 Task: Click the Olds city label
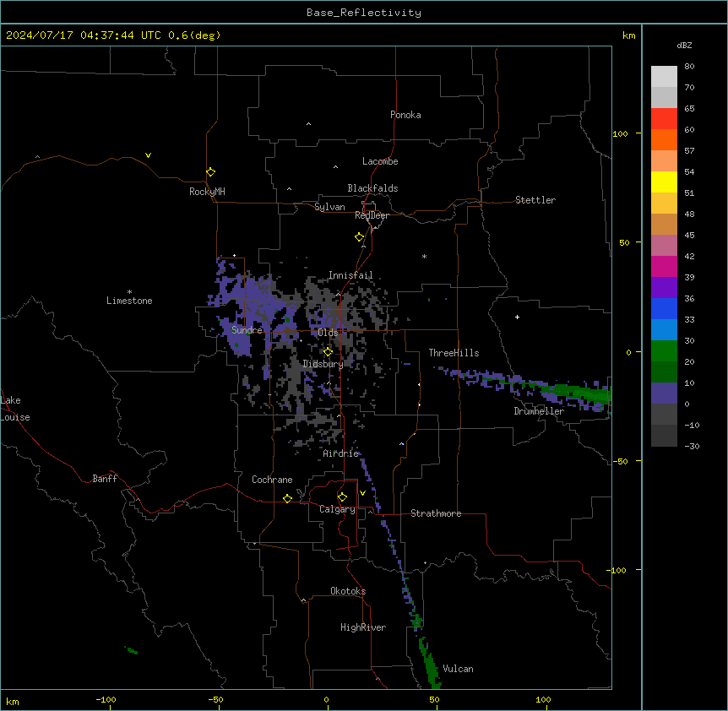click(x=328, y=333)
